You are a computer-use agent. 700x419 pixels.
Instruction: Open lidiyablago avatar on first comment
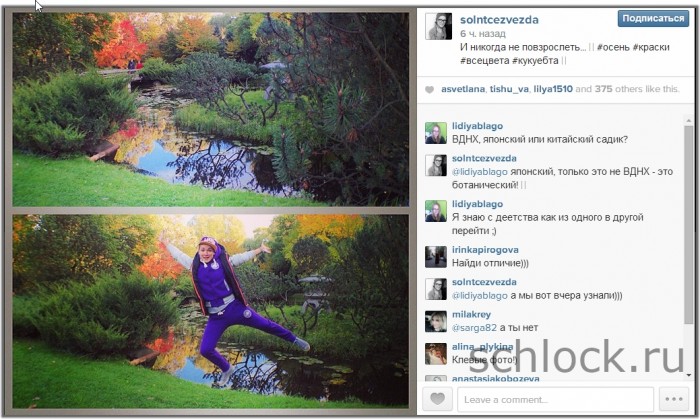click(436, 133)
